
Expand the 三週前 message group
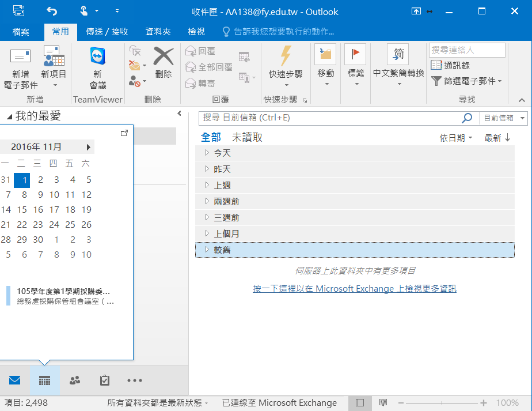(x=355, y=218)
